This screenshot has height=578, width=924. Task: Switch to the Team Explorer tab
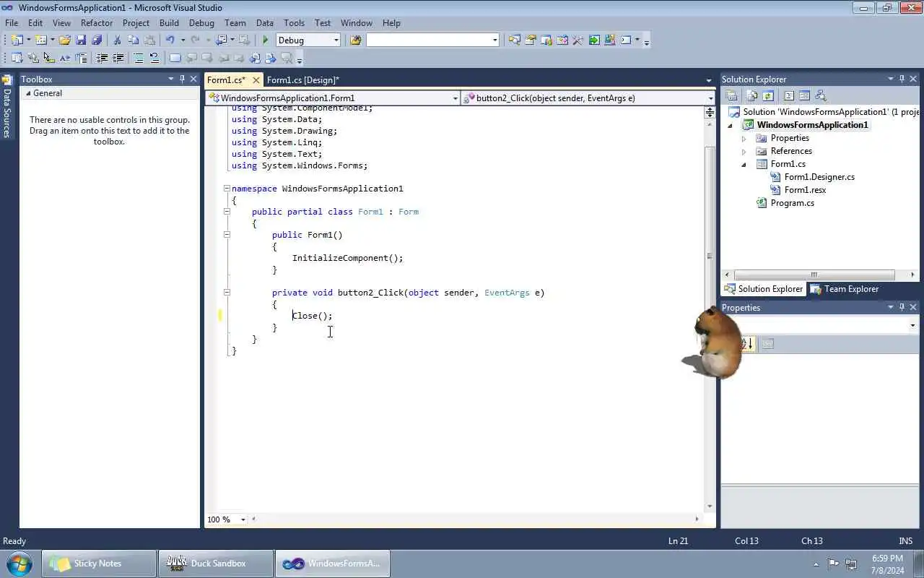point(845,289)
